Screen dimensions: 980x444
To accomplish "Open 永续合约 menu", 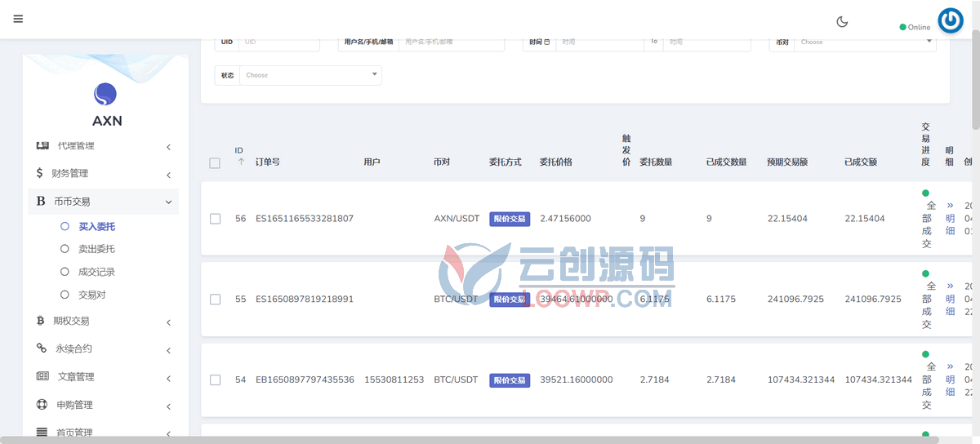I will [x=103, y=349].
